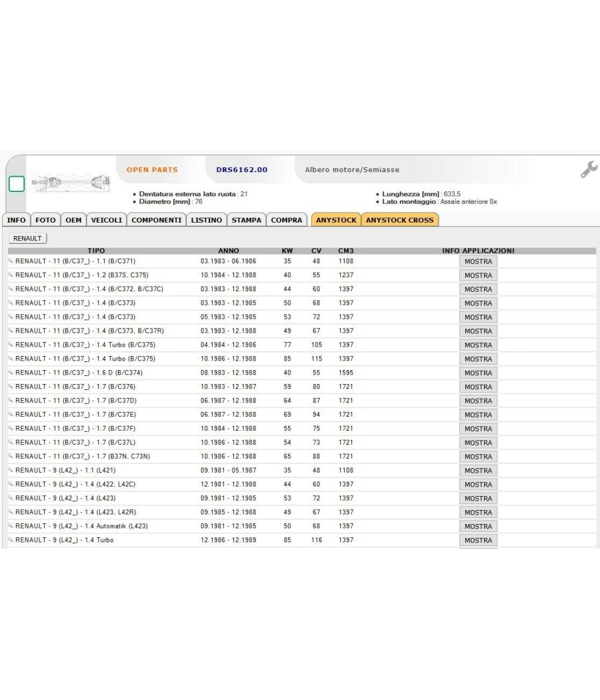Click MOSTRA for Renault 9 1.4 Turbo row

478,540
